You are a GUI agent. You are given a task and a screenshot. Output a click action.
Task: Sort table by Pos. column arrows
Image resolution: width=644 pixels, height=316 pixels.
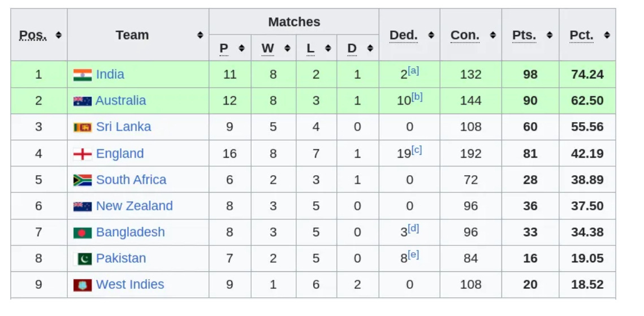coord(58,35)
